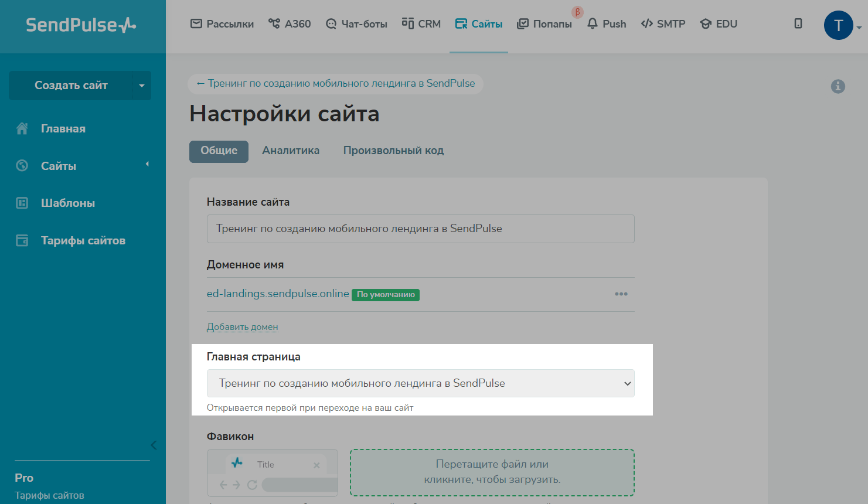The image size is (868, 504).
Task: Click the SendPulse logo
Action: (x=81, y=25)
